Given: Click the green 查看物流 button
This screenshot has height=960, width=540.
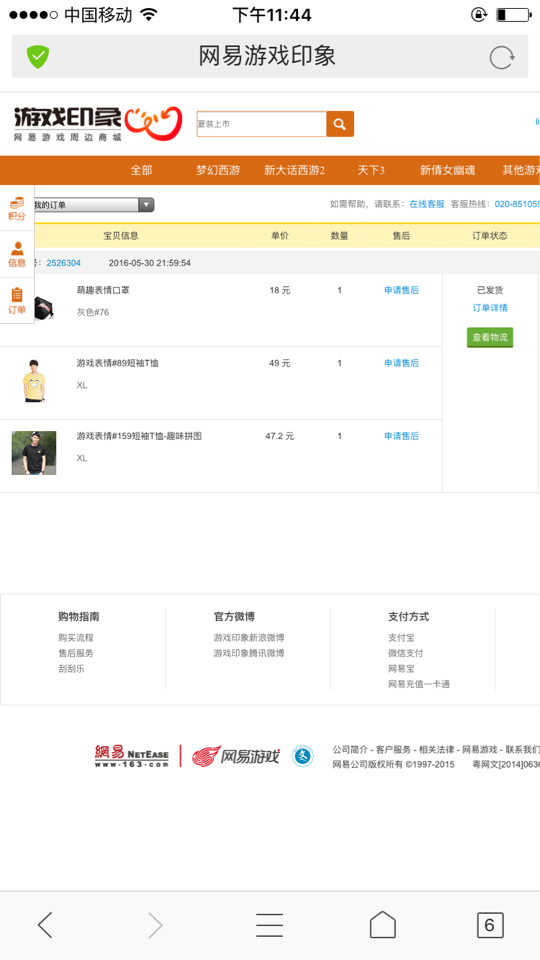Looking at the screenshot, I should [x=490, y=337].
